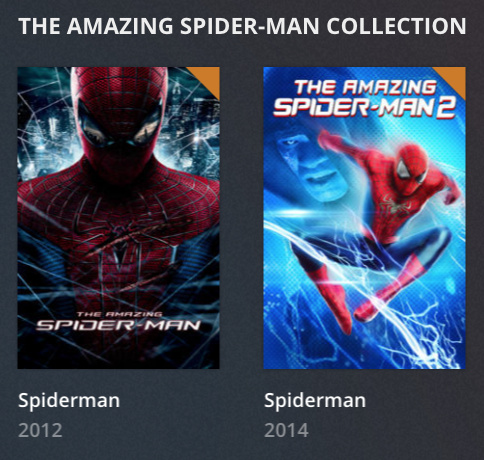Screen dimensions: 484x460
Task: Open The Amazing Spider-Man Collection heading
Action: (x=242, y=26)
